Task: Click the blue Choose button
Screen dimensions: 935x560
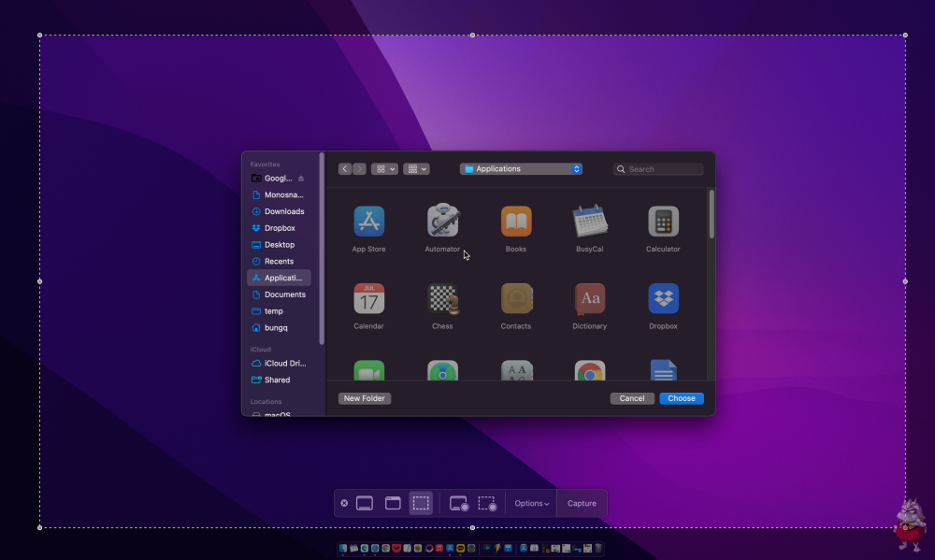Action: tap(682, 398)
